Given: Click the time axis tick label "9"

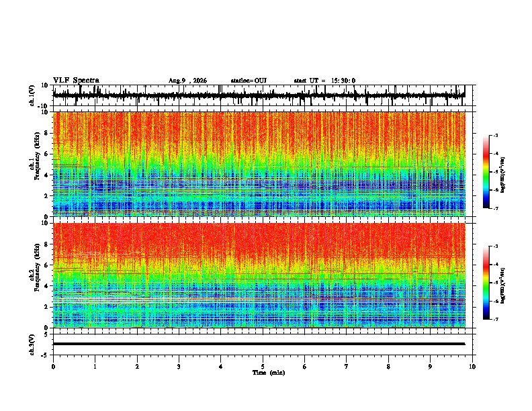Looking at the screenshot, I should coord(430,367).
